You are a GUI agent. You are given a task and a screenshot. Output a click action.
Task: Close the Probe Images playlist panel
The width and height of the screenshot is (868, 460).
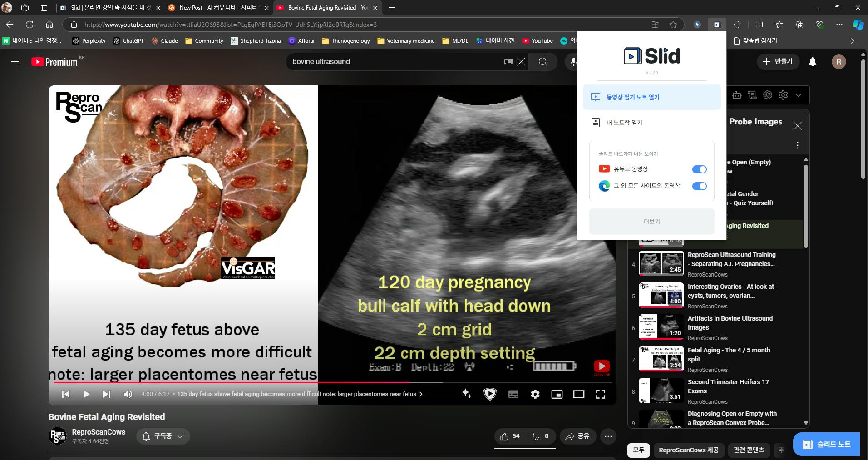click(797, 126)
